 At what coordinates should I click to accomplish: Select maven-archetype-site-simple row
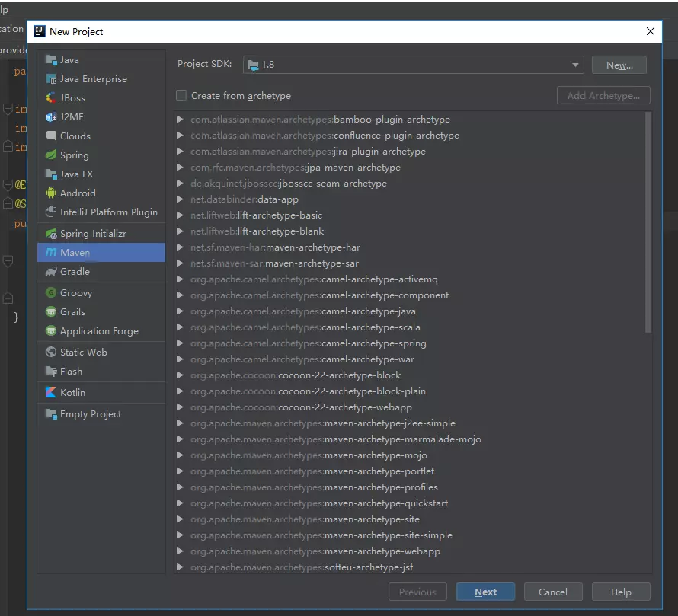coord(410,535)
